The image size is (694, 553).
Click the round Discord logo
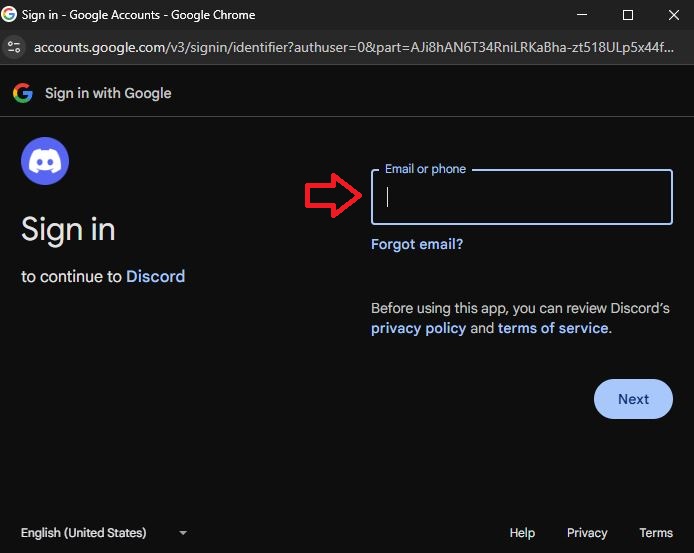pos(45,160)
